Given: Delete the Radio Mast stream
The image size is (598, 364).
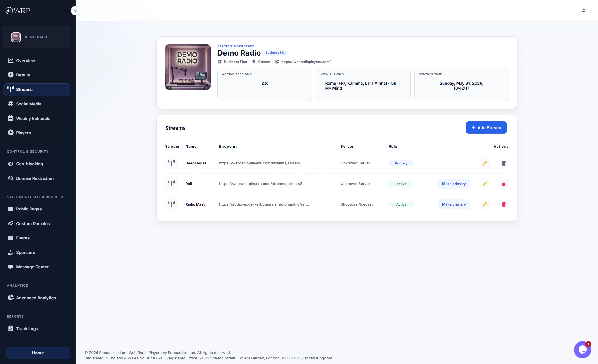Looking at the screenshot, I should 504,204.
